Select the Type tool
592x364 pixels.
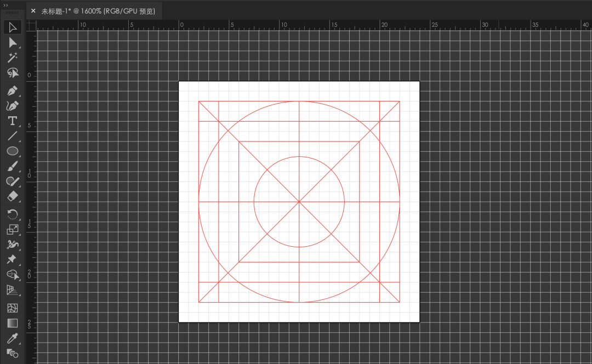point(13,121)
